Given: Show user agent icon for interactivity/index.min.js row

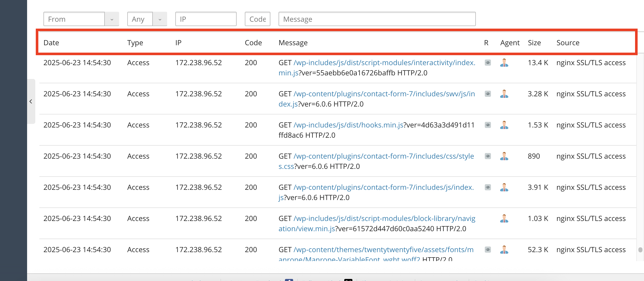Looking at the screenshot, I should tap(504, 63).
